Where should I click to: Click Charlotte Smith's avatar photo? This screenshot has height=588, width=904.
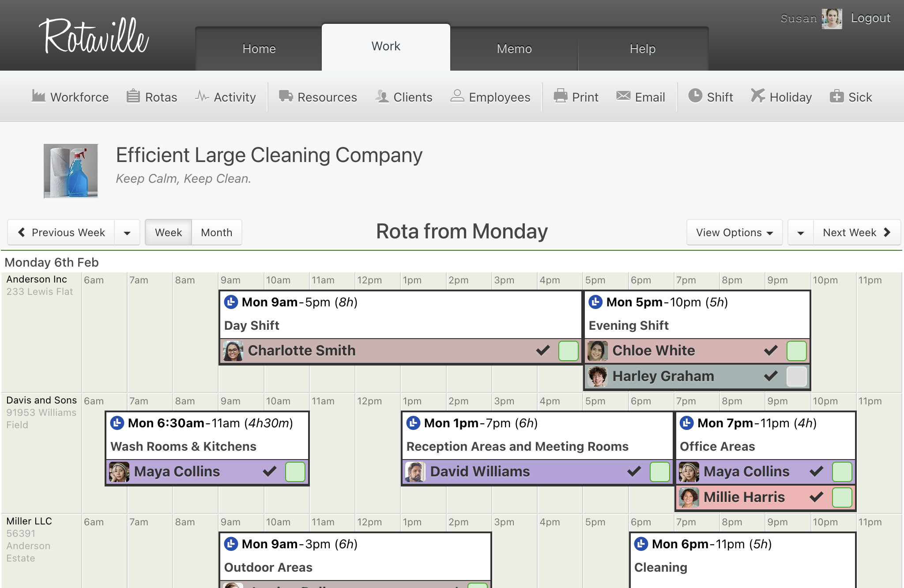233,351
